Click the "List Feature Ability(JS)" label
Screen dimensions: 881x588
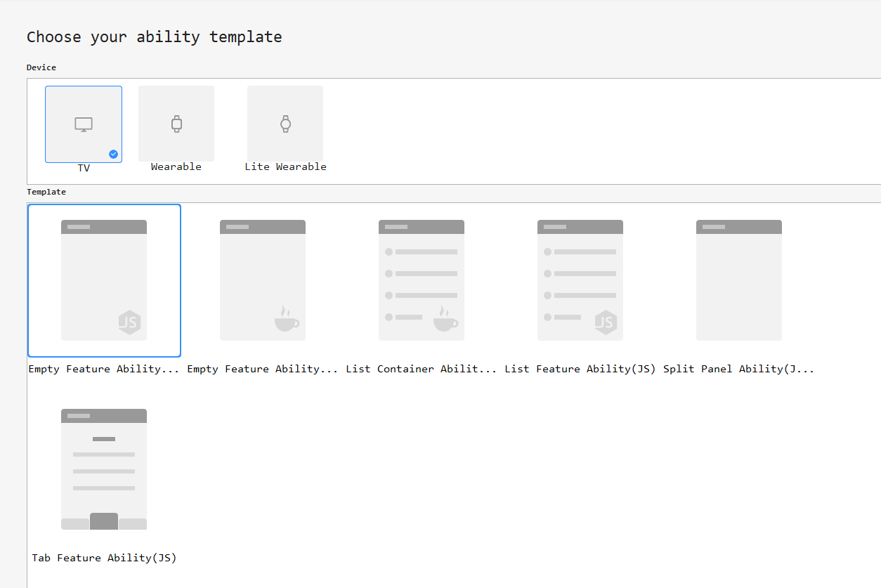coord(580,369)
